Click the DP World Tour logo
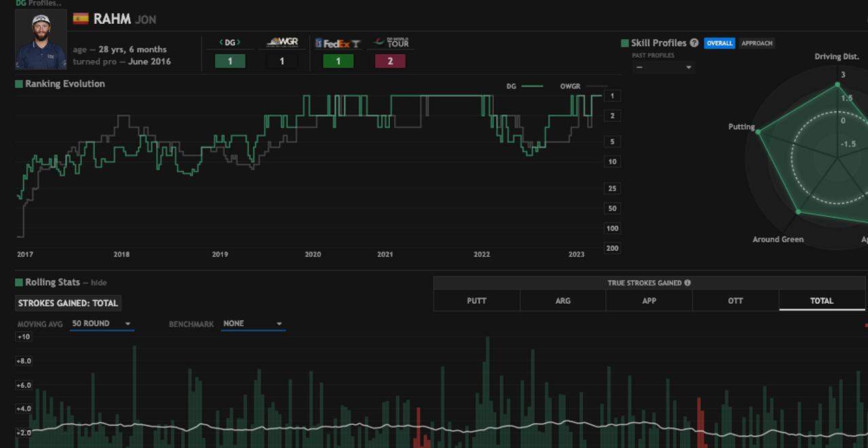 coord(390,42)
